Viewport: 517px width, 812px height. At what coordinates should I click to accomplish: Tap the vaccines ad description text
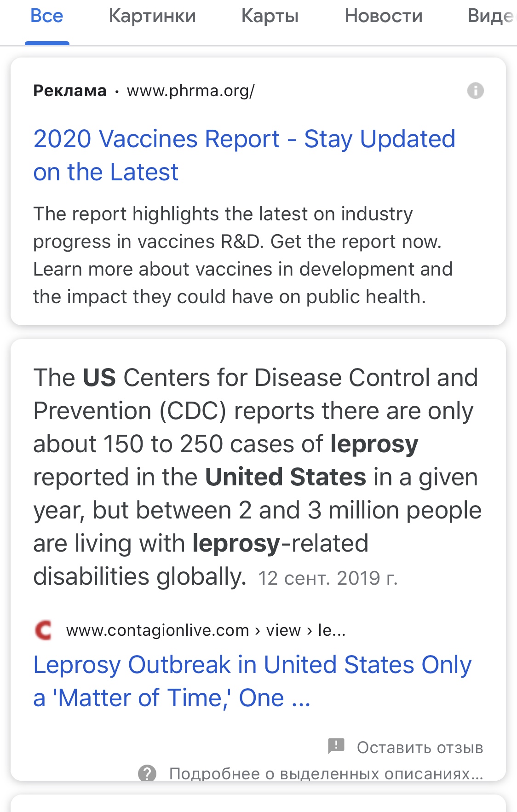(243, 255)
